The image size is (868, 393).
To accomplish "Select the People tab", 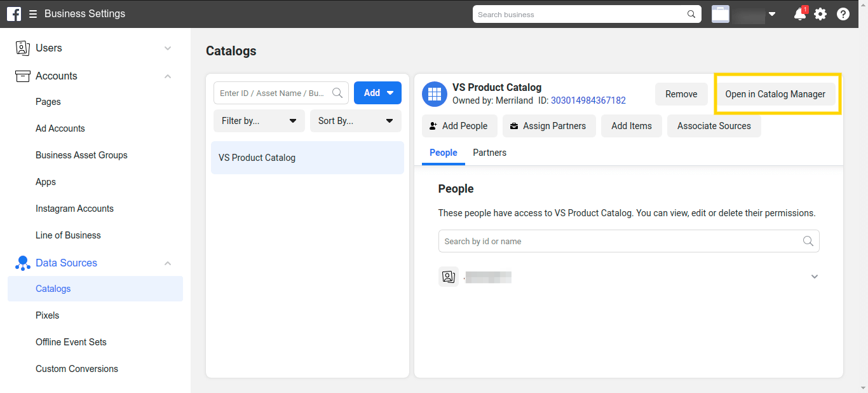I will pos(444,153).
